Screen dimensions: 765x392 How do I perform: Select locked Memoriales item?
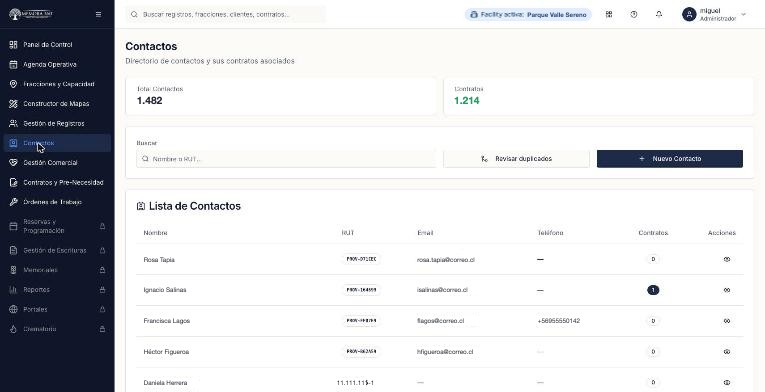point(57,270)
